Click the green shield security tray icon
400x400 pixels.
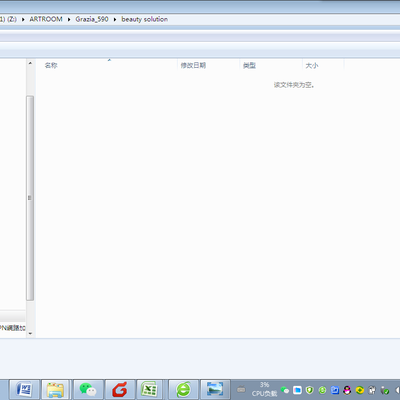pos(310,390)
